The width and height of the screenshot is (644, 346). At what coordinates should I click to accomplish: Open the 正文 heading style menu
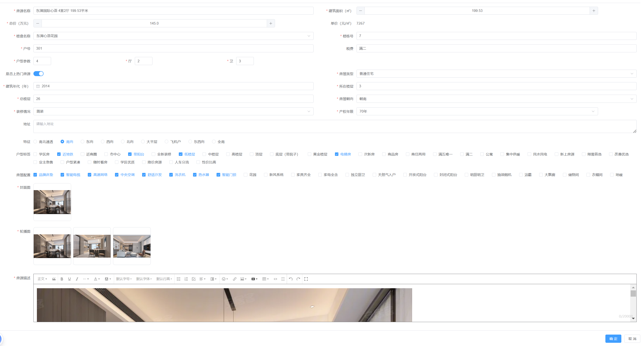pyautogui.click(x=42, y=279)
